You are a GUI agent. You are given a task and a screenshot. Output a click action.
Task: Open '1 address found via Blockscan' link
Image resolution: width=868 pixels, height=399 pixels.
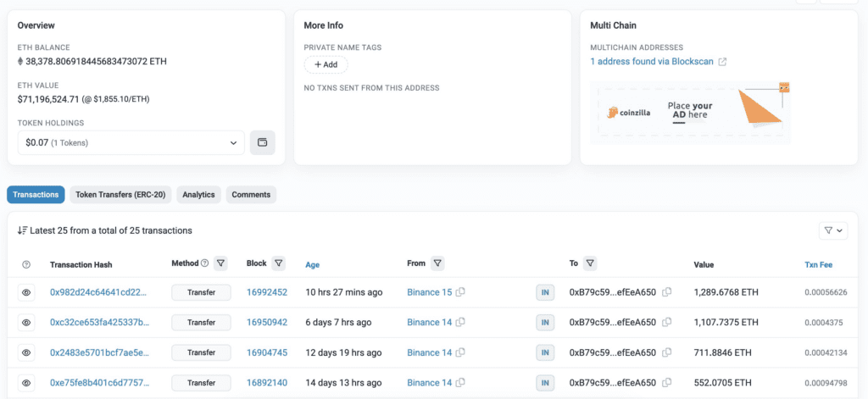point(652,62)
